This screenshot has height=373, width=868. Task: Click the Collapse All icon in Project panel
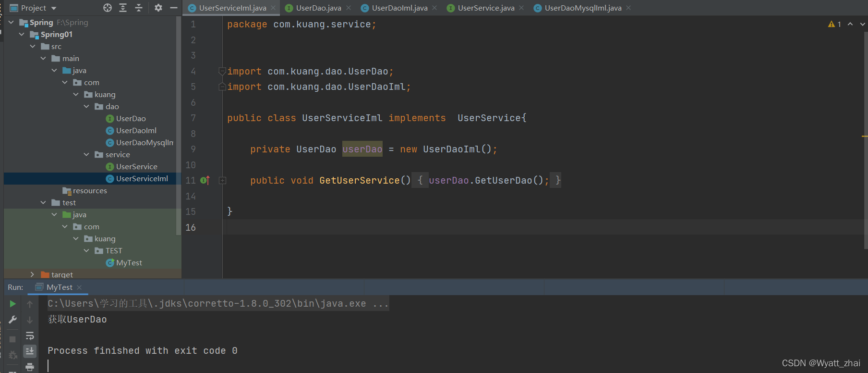(139, 8)
